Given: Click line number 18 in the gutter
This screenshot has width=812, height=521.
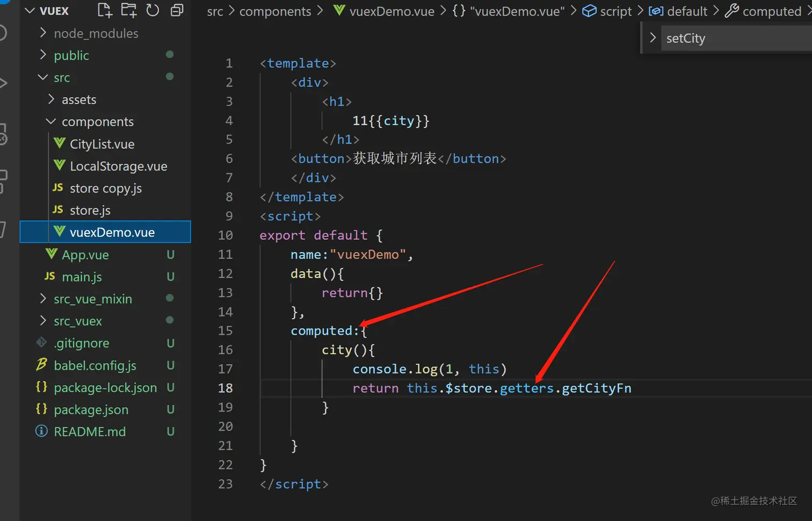Looking at the screenshot, I should point(226,388).
